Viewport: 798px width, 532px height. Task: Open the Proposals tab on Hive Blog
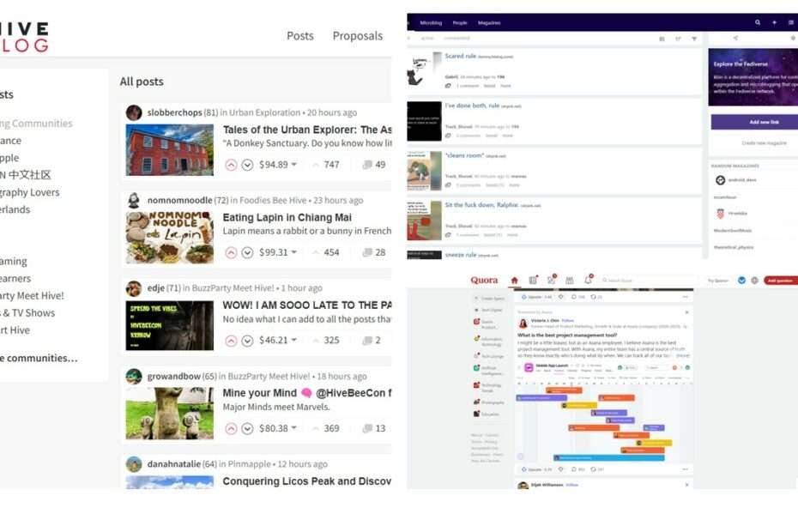point(358,36)
